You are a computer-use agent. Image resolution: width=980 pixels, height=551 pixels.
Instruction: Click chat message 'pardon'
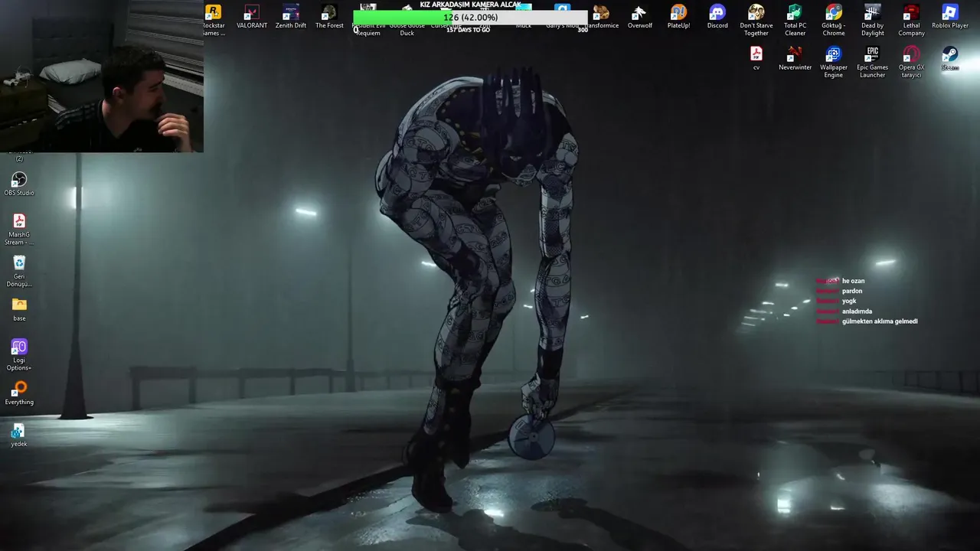click(852, 291)
